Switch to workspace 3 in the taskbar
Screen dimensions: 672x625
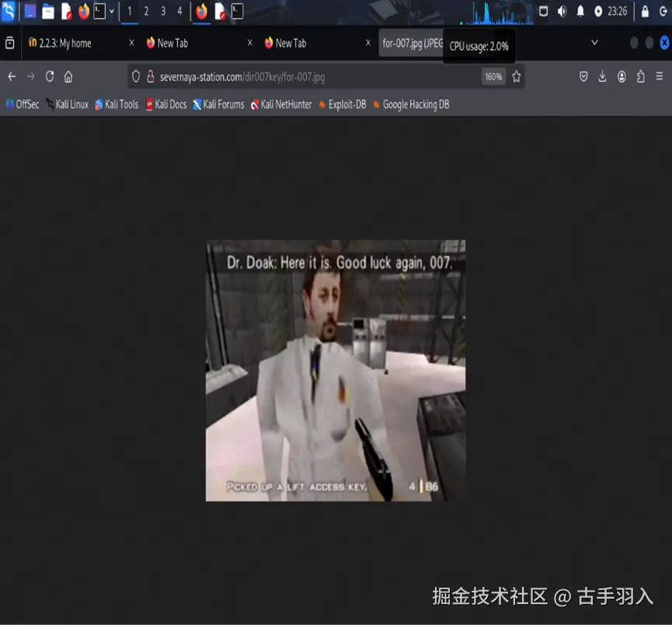163,12
